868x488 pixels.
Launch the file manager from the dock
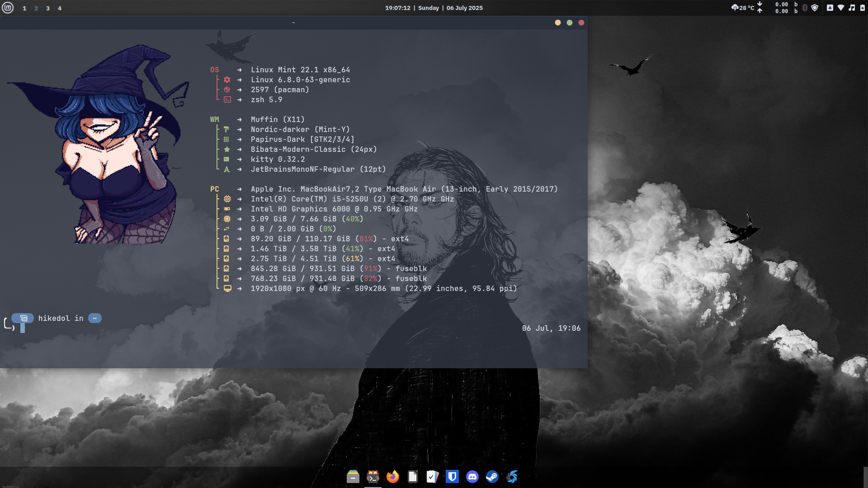tap(353, 477)
